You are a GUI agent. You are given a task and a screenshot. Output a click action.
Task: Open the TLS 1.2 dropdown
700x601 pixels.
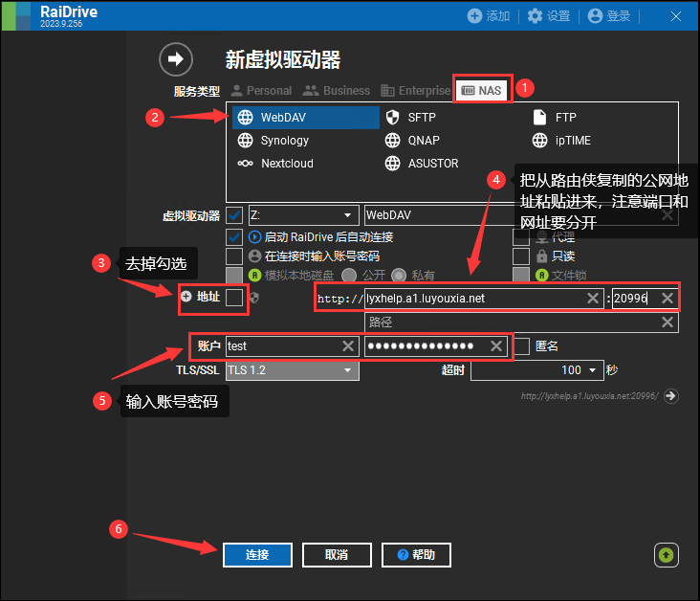click(293, 370)
